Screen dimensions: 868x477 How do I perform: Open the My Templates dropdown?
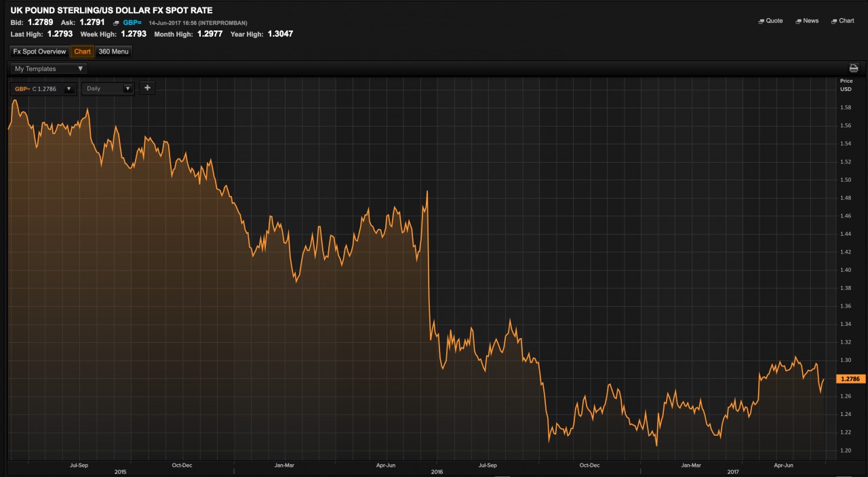pyautogui.click(x=49, y=68)
